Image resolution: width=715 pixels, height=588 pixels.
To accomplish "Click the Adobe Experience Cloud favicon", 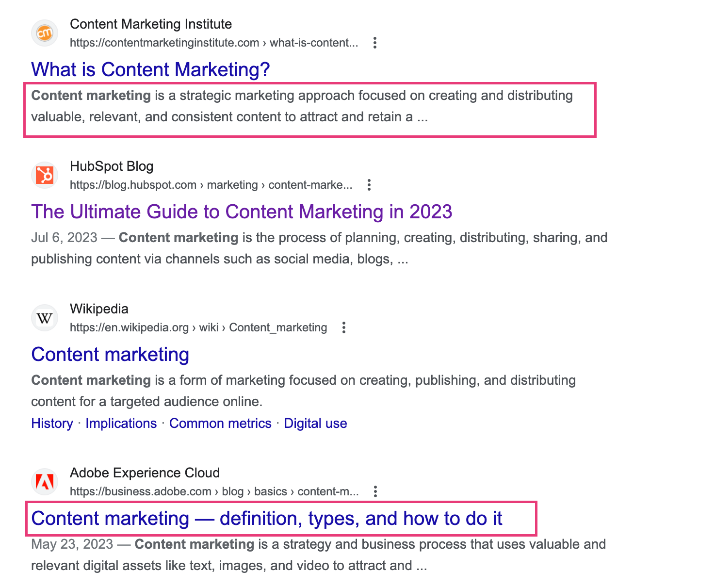I will (x=45, y=482).
